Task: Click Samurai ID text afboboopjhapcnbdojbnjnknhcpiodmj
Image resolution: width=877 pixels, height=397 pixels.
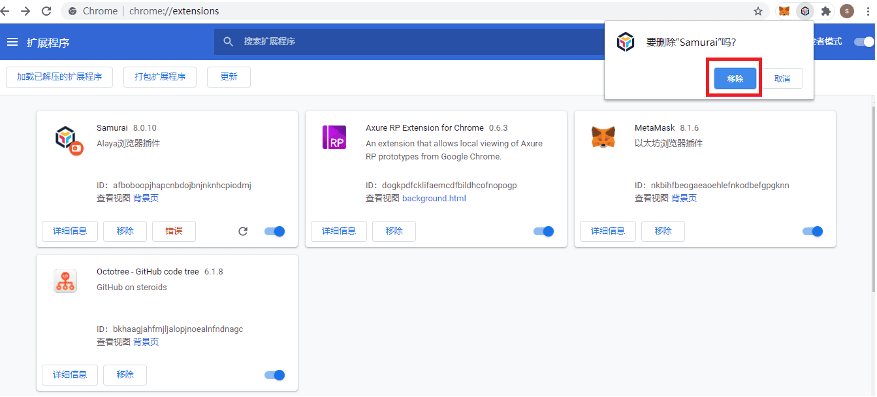Action: click(x=182, y=186)
